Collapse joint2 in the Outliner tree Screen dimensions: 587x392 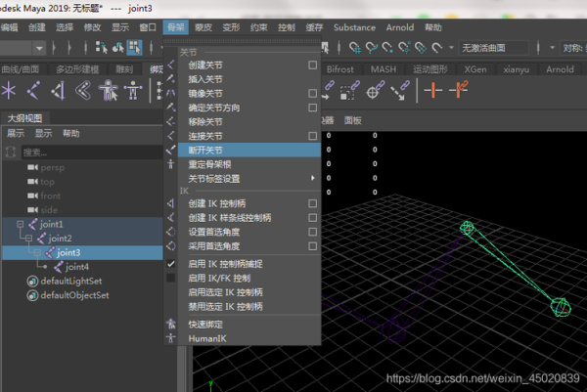28,239
